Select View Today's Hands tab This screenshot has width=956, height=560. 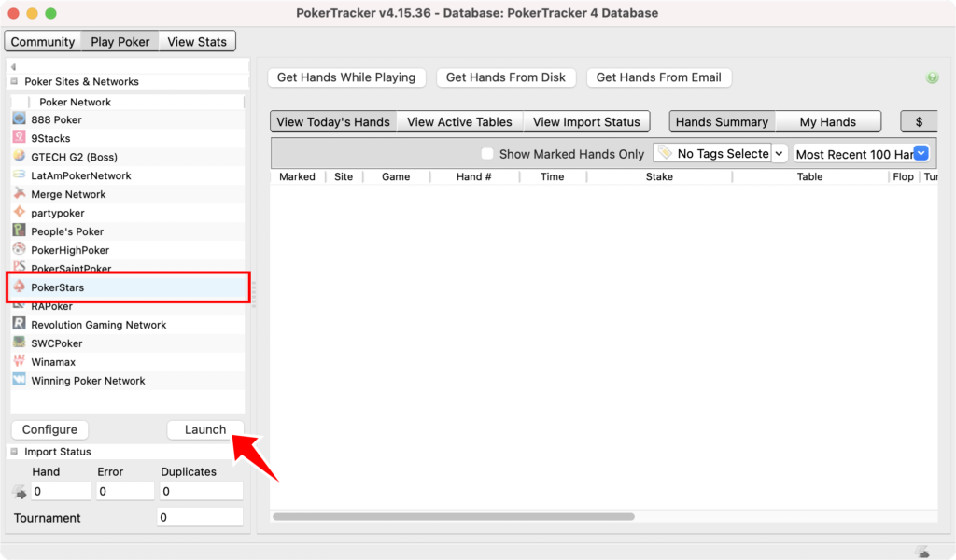(333, 122)
